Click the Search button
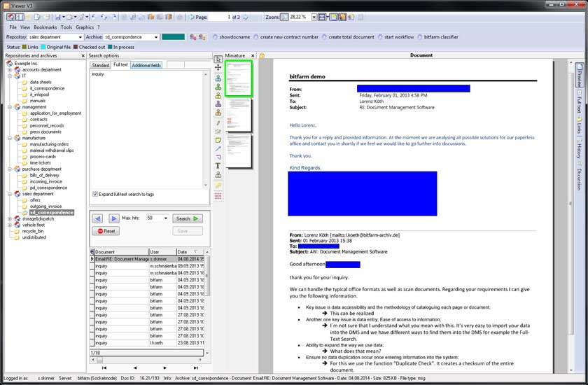The image size is (588, 385). click(x=188, y=218)
